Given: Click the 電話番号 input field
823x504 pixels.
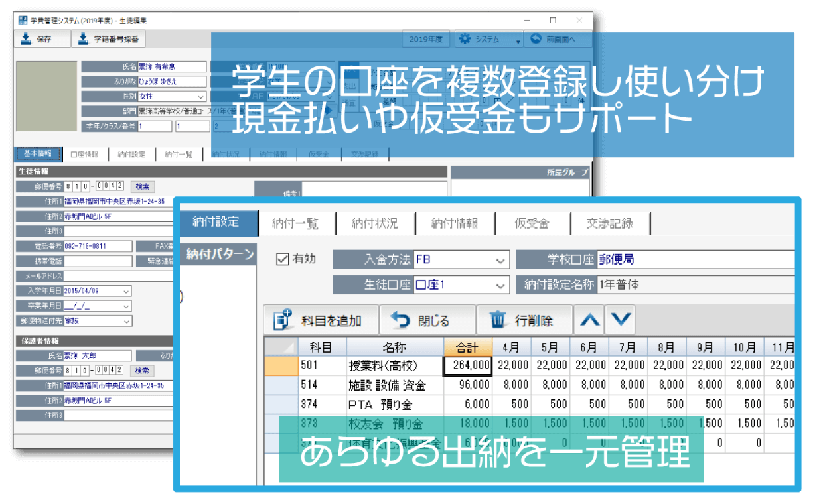Looking at the screenshot, I should click(x=97, y=246).
